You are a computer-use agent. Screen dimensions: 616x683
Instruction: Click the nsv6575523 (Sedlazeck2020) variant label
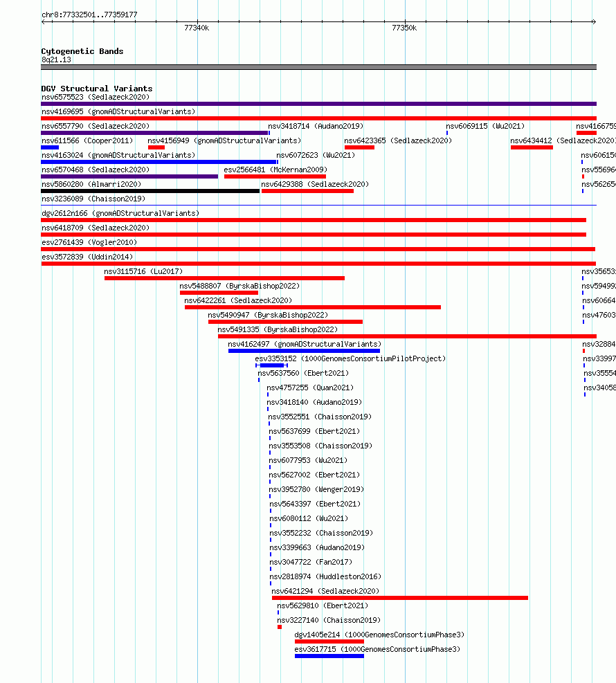click(x=96, y=97)
